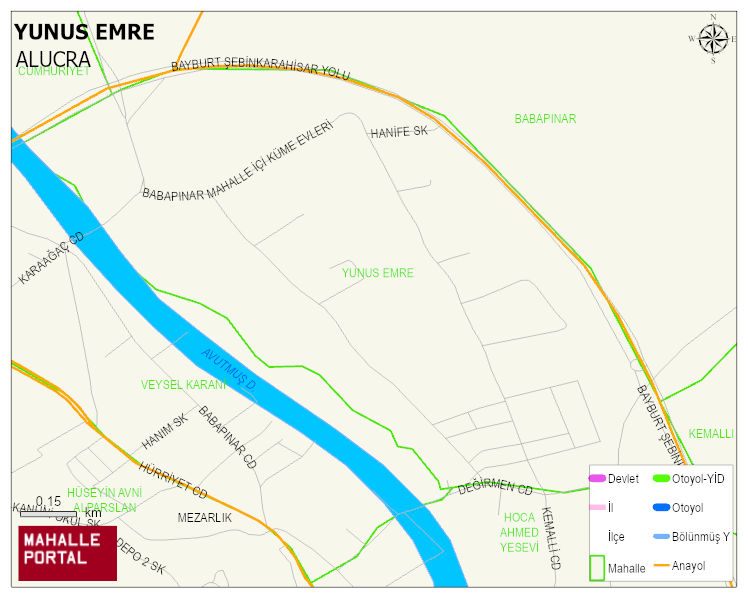Image resolution: width=748 pixels, height=598 pixels.
Task: Click the DEĞİRMEN CD street label
Action: point(495,487)
